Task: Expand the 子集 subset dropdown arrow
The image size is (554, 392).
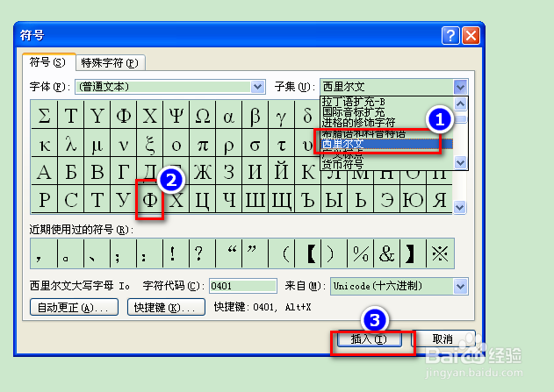Action: point(460,87)
